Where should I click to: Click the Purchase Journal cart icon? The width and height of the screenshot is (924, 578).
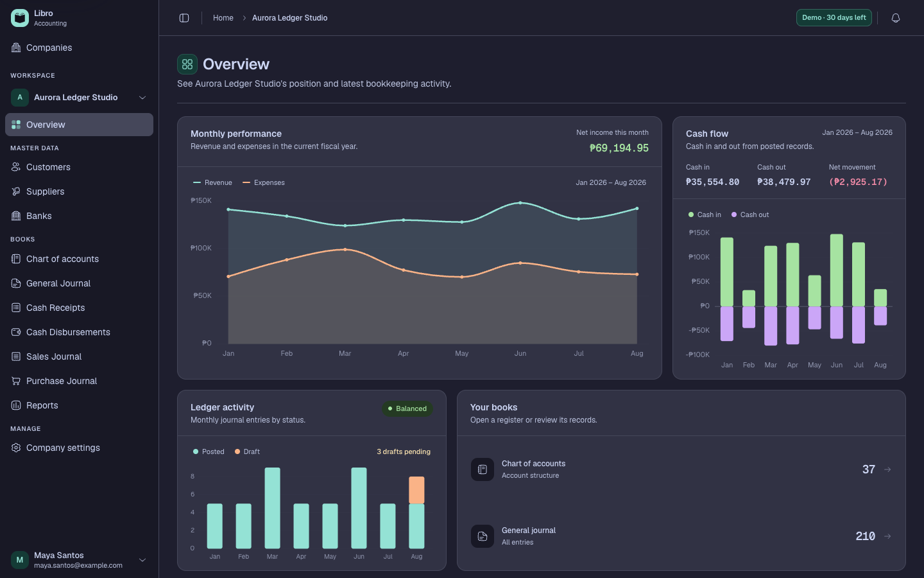click(16, 381)
